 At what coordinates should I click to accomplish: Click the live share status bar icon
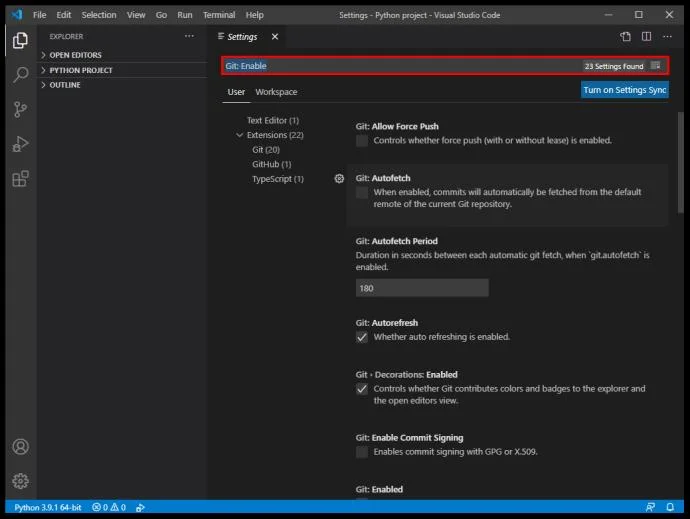tap(140, 507)
